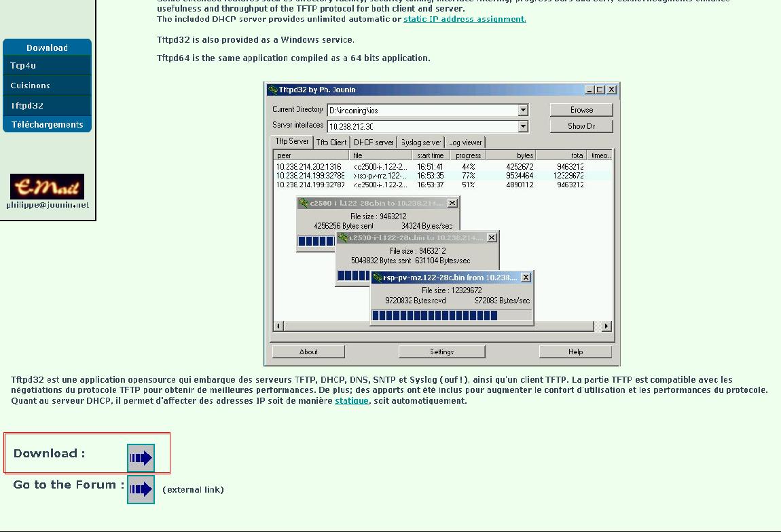Screen dimensions: 781x532
Task: Open the philippe@jounin.net email address
Action: click(48, 205)
